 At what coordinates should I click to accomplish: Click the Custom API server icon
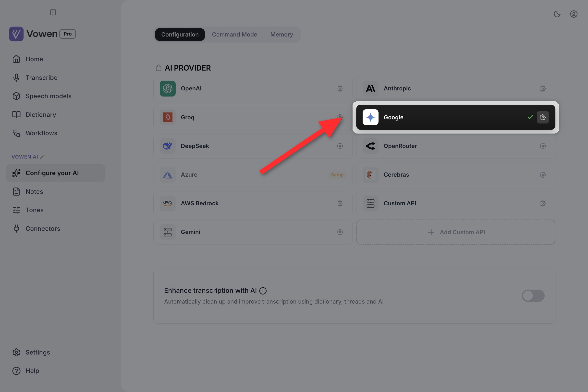pyautogui.click(x=370, y=204)
